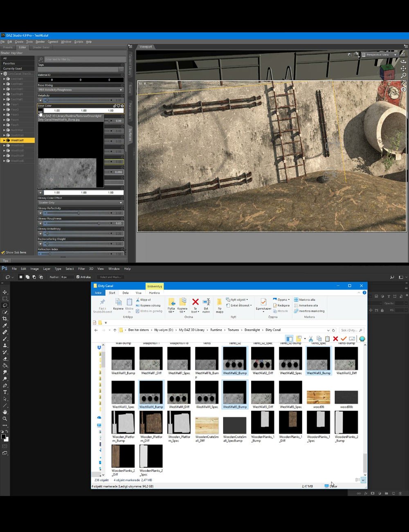Open the Perspective View camera dropdown
This screenshot has height=532, width=409.
(380, 54)
